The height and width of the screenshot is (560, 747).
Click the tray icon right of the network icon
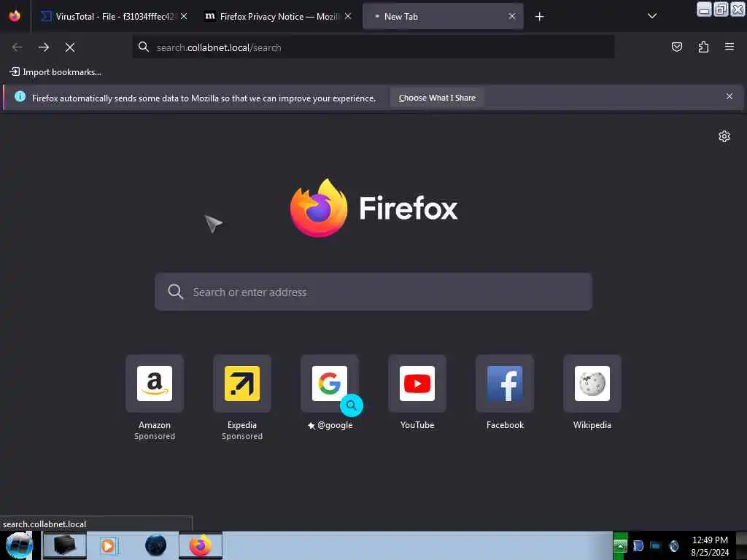673,545
